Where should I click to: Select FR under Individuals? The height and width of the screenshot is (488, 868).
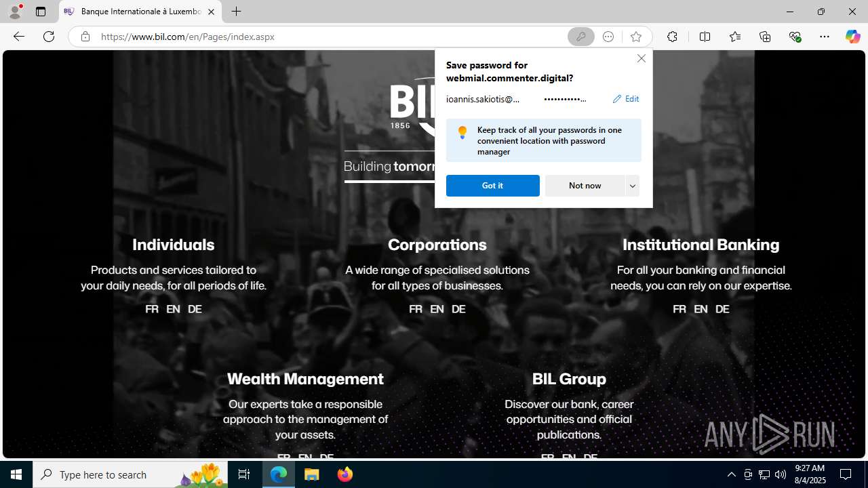tap(152, 309)
